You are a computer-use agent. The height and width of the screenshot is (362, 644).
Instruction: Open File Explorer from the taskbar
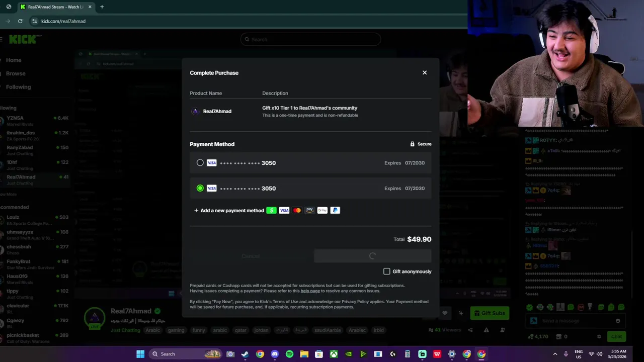tap(304, 354)
